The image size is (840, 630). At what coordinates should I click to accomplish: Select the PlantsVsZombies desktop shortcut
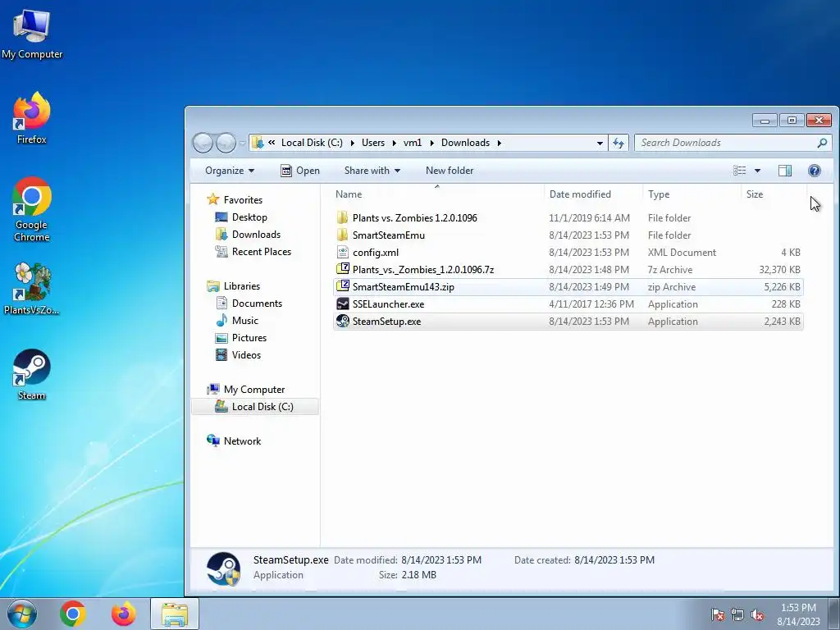pyautogui.click(x=32, y=289)
